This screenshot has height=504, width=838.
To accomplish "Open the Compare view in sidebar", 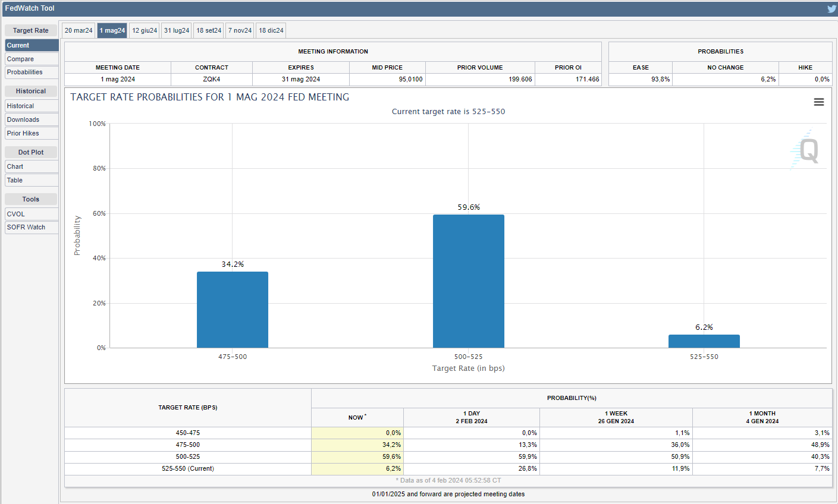I will click(32, 59).
